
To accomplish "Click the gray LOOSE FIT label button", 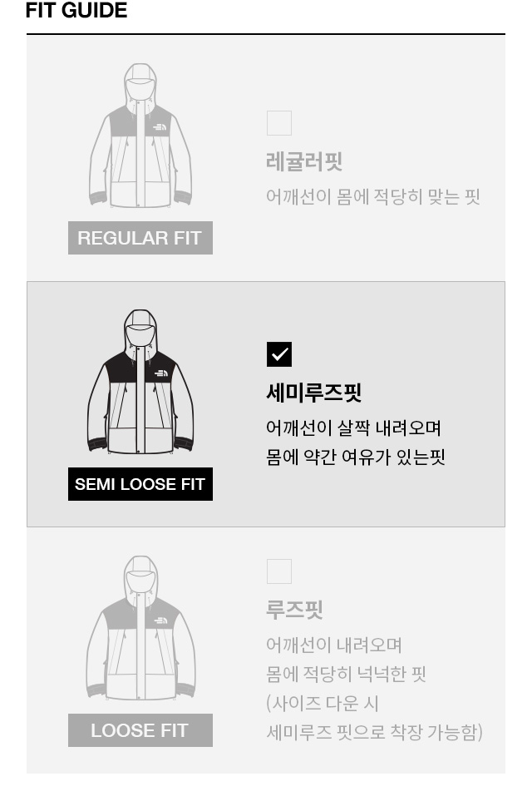I will click(x=140, y=730).
